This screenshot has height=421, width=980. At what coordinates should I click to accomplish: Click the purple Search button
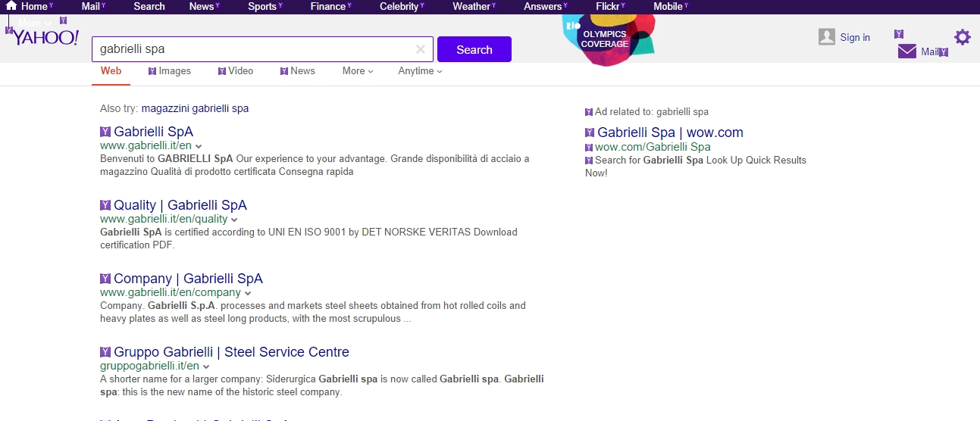coord(474,49)
